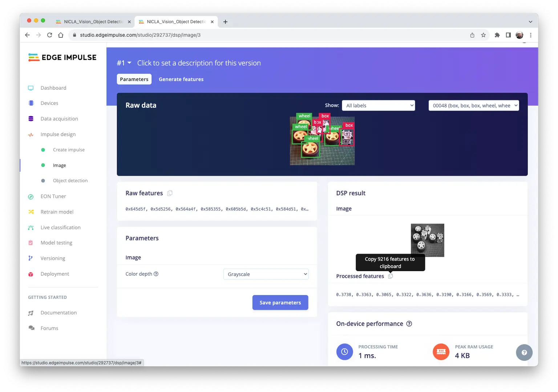
Task: Go to Object detection block
Action: coord(70,181)
